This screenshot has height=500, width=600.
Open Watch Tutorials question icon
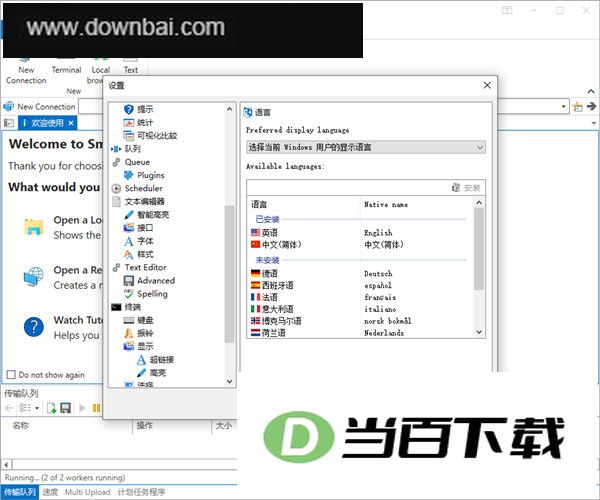[34, 327]
